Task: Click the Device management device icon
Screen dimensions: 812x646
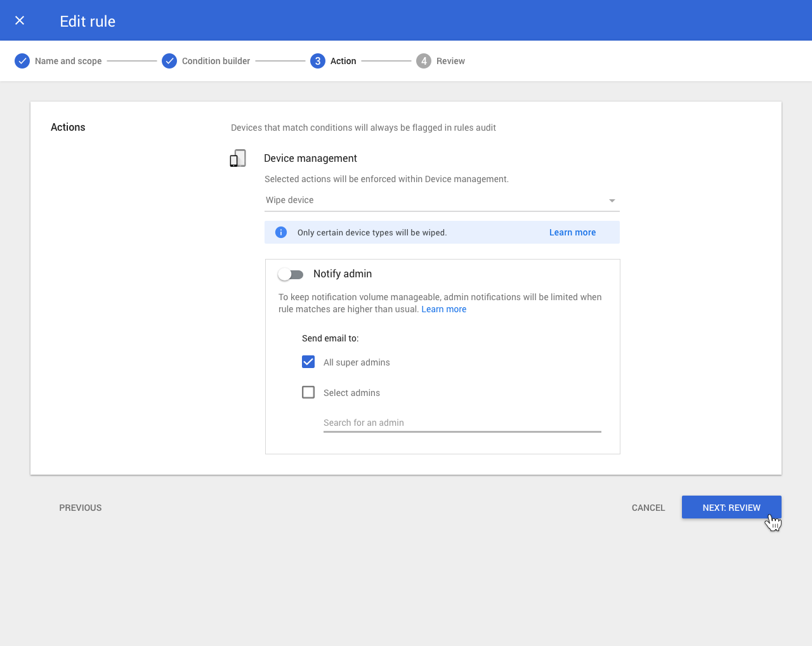Action: tap(237, 158)
